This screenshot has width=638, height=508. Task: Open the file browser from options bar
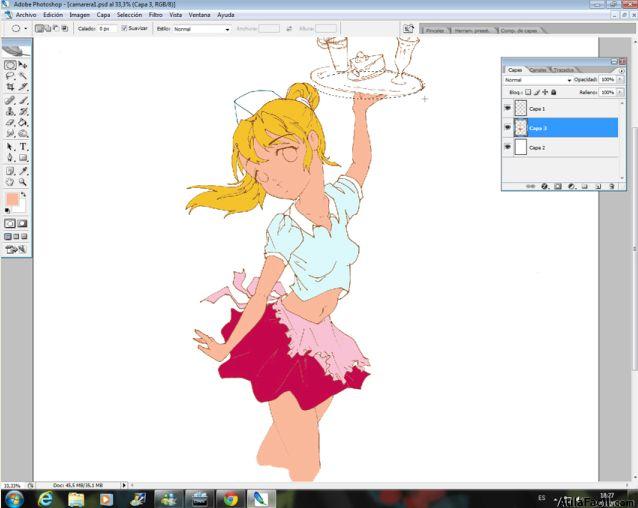[x=408, y=28]
